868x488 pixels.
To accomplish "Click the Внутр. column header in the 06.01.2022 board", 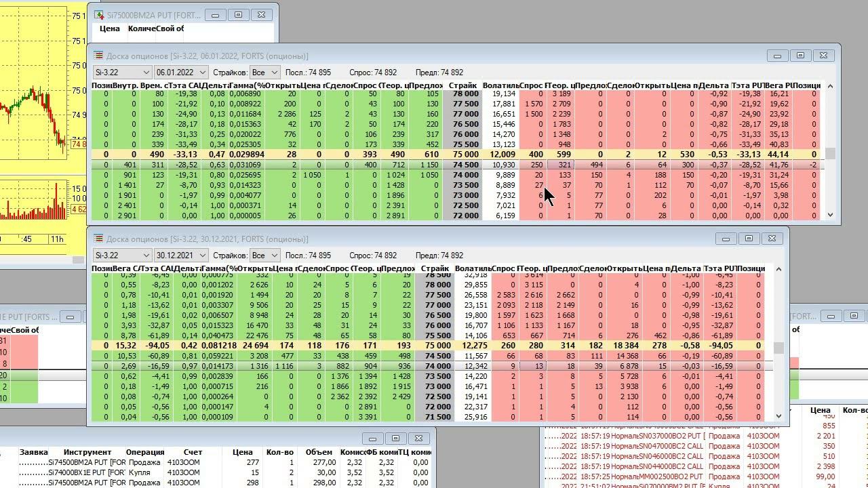I will 125,85.
